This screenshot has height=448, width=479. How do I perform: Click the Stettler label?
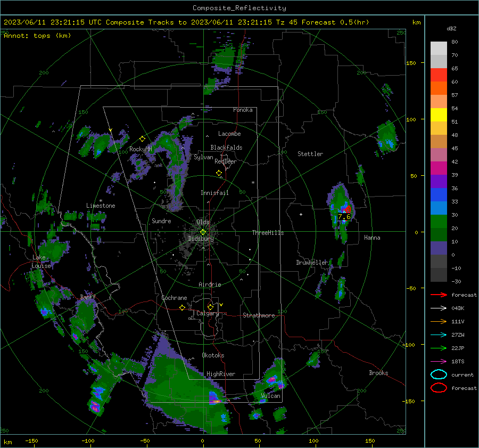(310, 154)
